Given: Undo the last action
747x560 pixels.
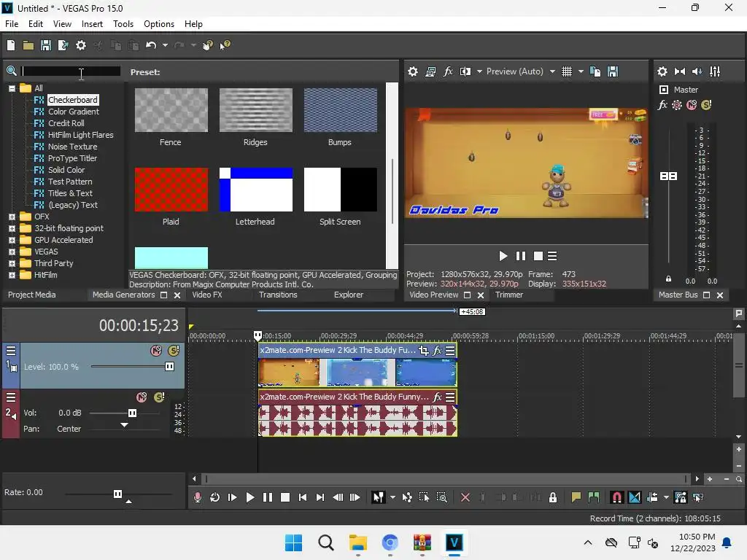Looking at the screenshot, I should coord(151,45).
